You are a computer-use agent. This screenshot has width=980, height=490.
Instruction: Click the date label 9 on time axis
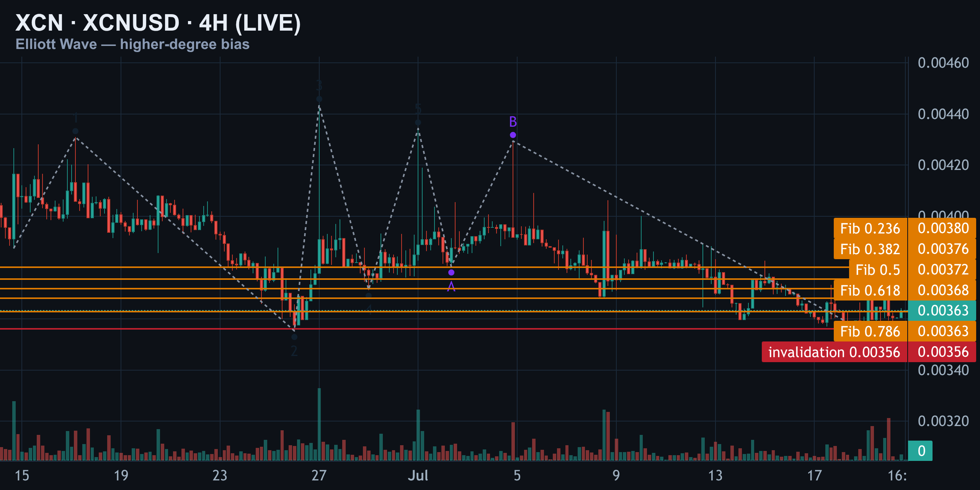pos(616,475)
